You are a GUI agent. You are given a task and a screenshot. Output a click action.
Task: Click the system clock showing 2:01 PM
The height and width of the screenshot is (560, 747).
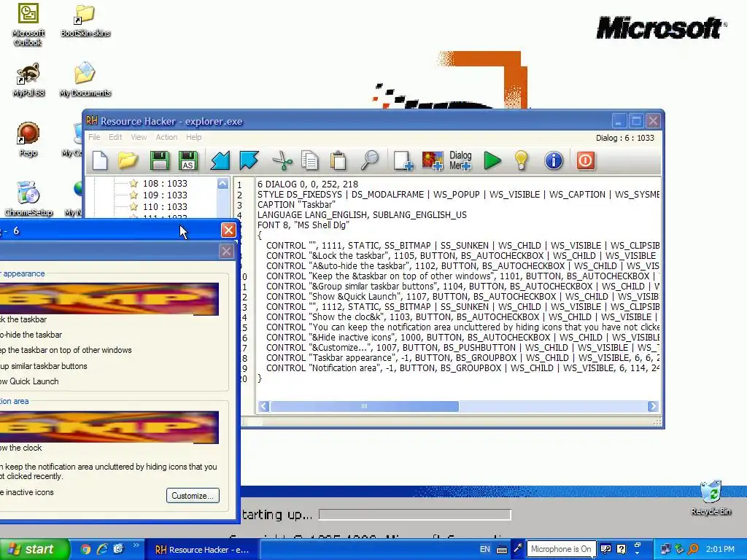[x=720, y=549]
